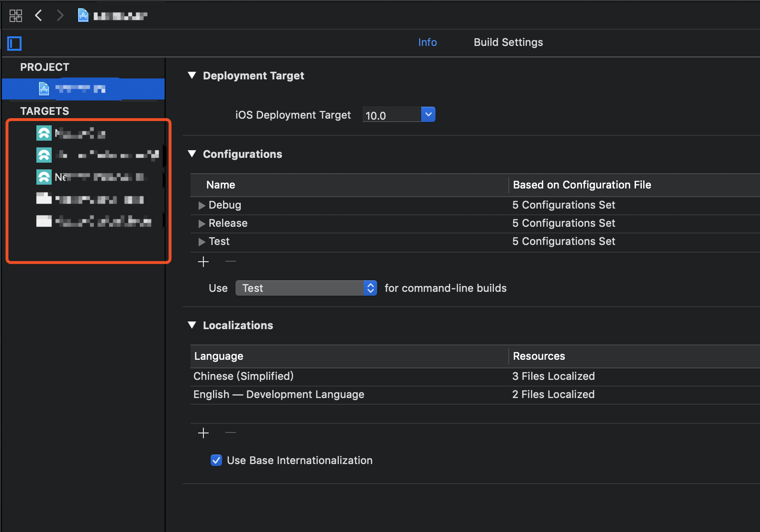The width and height of the screenshot is (760, 532).
Task: Expand the Release configuration row
Action: [201, 223]
